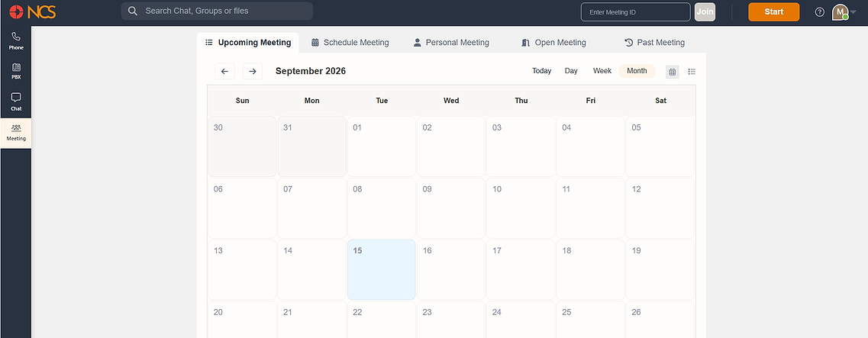
Task: Select the day cell 09
Action: (x=451, y=208)
